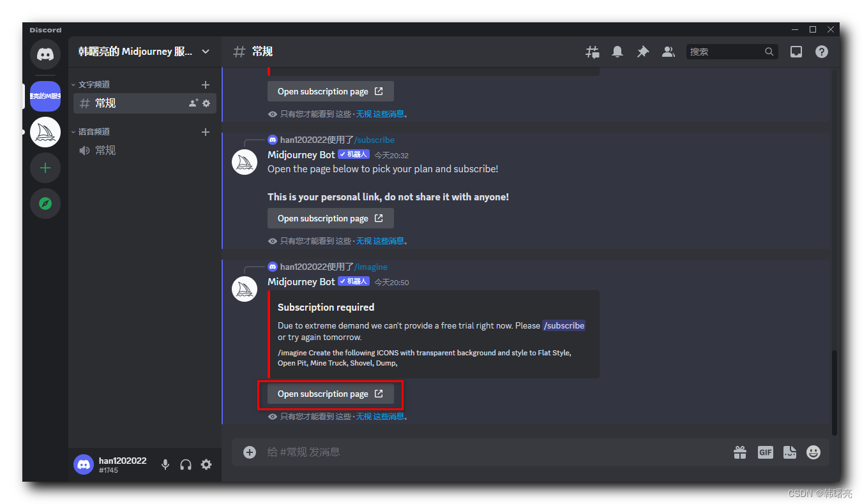Open the emoji picker
The width and height of the screenshot is (862, 504).
[x=813, y=452]
